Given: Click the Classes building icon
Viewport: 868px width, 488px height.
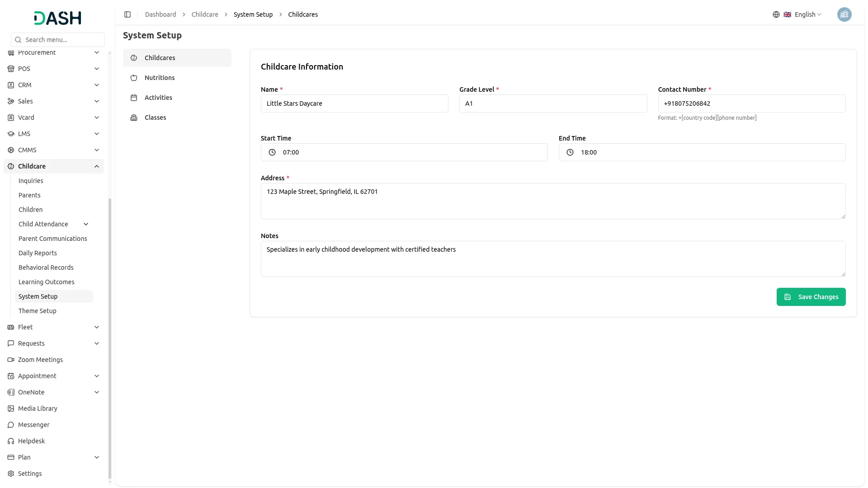Looking at the screenshot, I should 134,117.
